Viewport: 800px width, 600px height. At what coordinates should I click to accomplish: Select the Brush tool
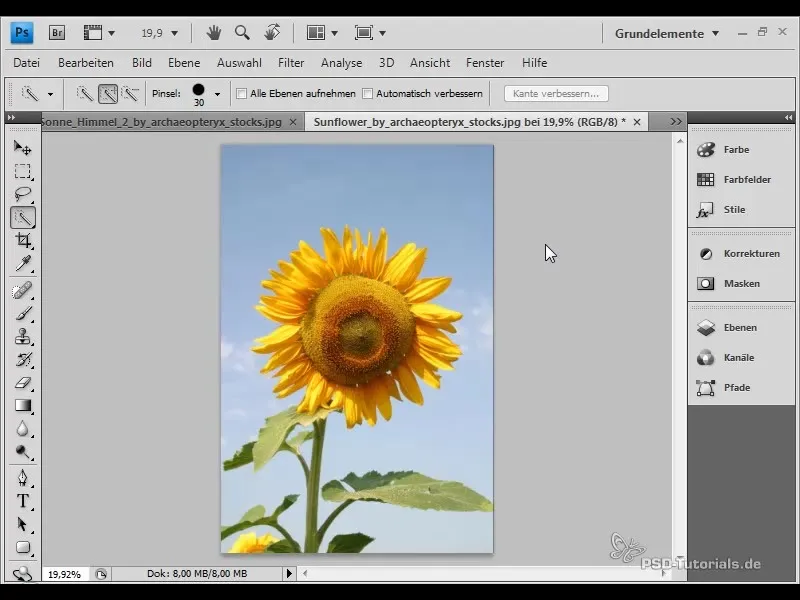pos(22,313)
